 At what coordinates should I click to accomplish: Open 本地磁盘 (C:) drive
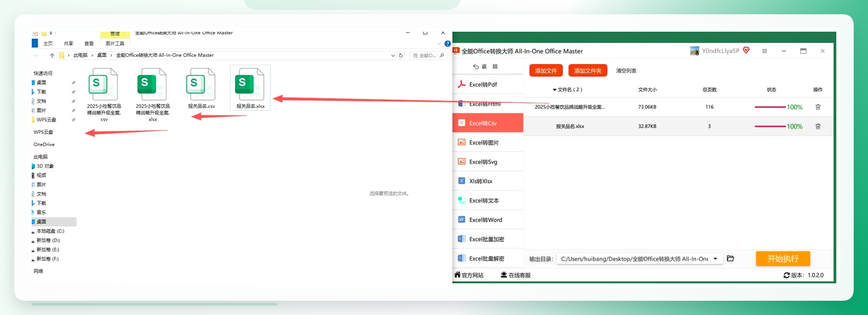(51, 231)
